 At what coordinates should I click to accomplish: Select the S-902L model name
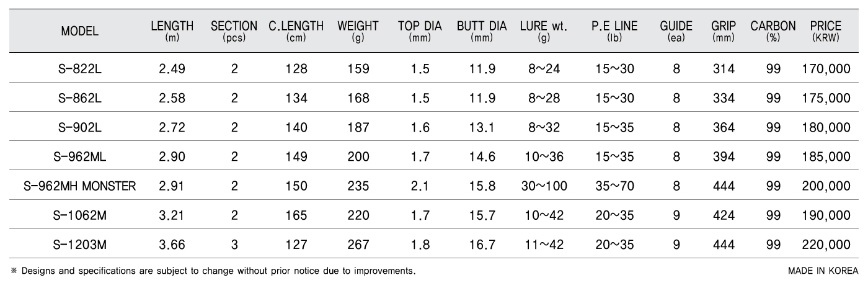pos(79,127)
